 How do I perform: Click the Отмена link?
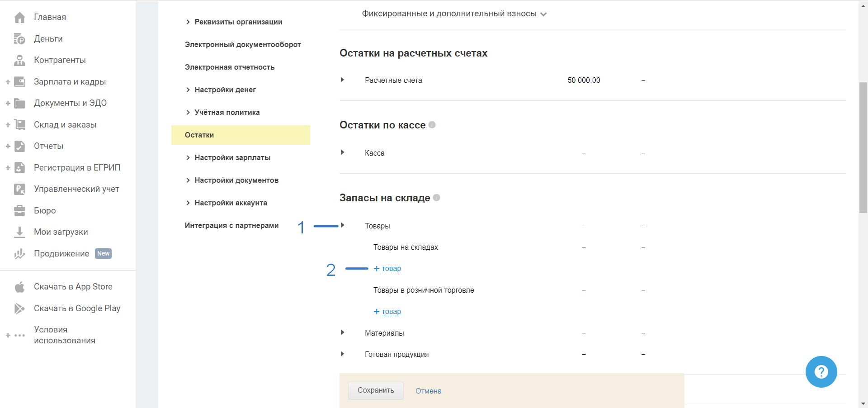(x=428, y=391)
